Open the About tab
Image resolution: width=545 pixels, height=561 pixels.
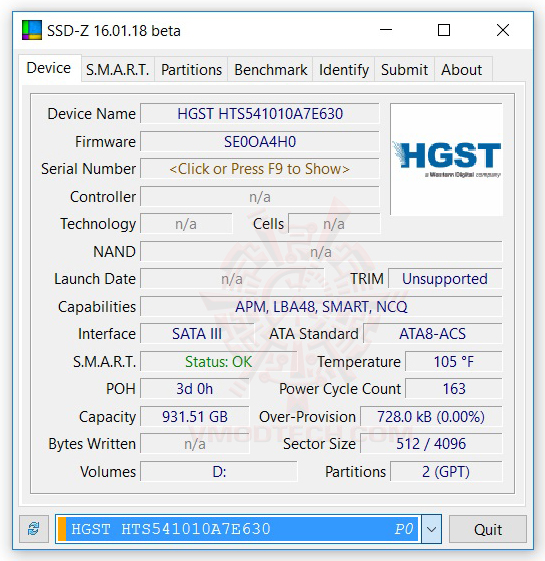tap(462, 69)
